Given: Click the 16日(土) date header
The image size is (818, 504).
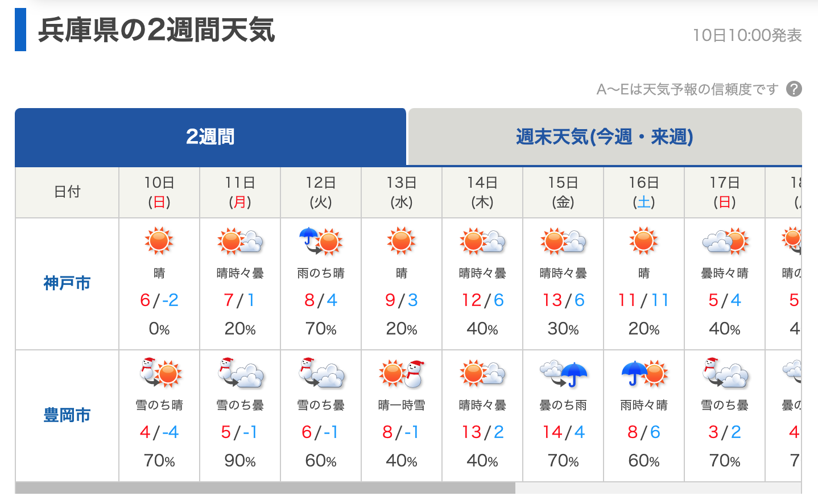Looking at the screenshot, I should [x=644, y=192].
